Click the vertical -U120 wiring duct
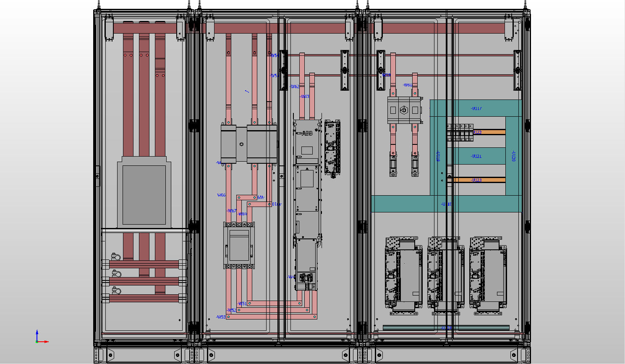 pyautogui.click(x=513, y=156)
